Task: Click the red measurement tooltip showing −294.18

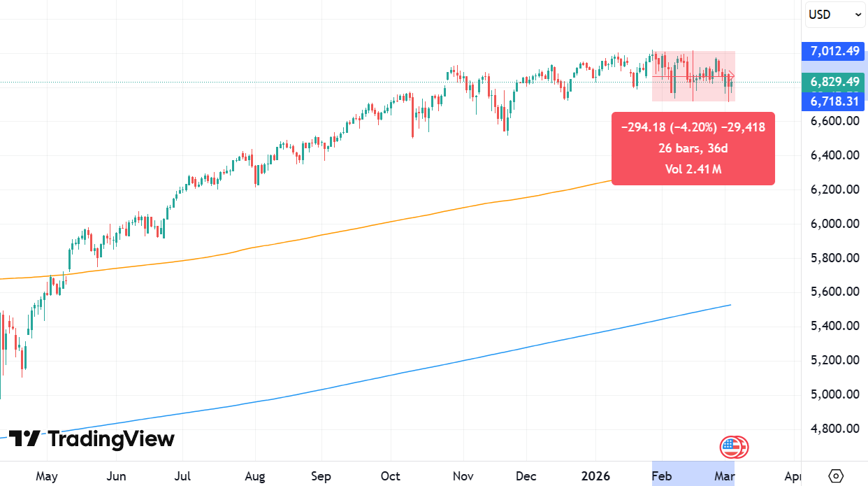Action: 693,148
